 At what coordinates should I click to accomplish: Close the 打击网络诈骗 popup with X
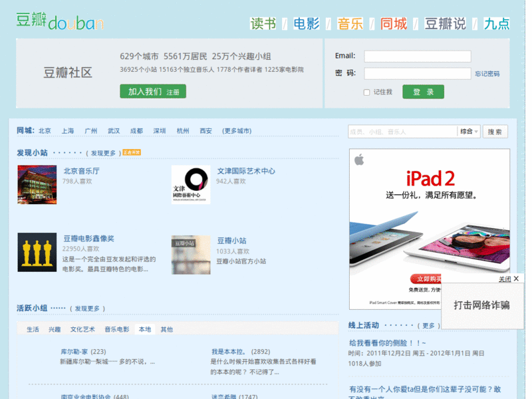click(x=516, y=279)
